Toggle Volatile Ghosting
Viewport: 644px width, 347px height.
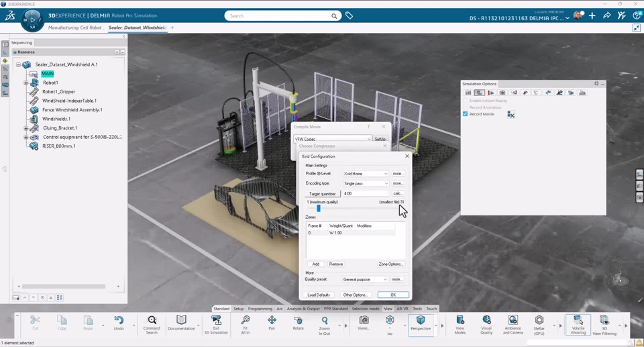coord(578,325)
